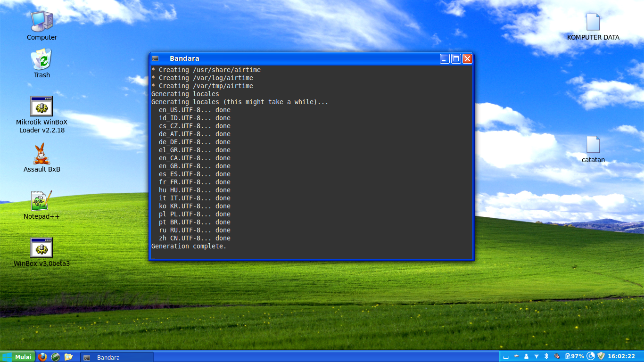Click the "hu_HU.UTF-8... done" line
Screen dimensions: 644x362
195,190
